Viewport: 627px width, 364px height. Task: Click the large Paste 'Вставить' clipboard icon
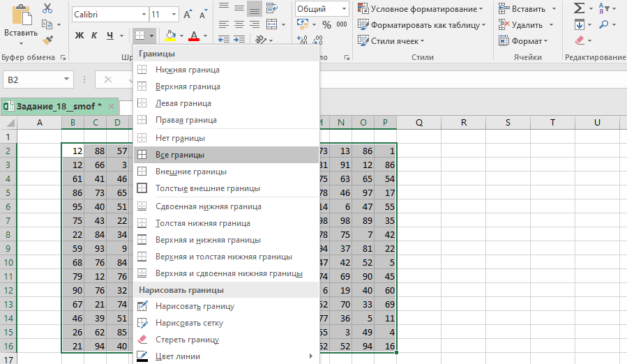pyautogui.click(x=21, y=19)
